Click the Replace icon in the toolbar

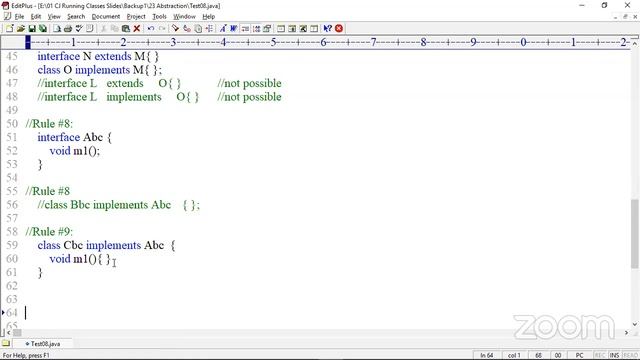pos(187,28)
